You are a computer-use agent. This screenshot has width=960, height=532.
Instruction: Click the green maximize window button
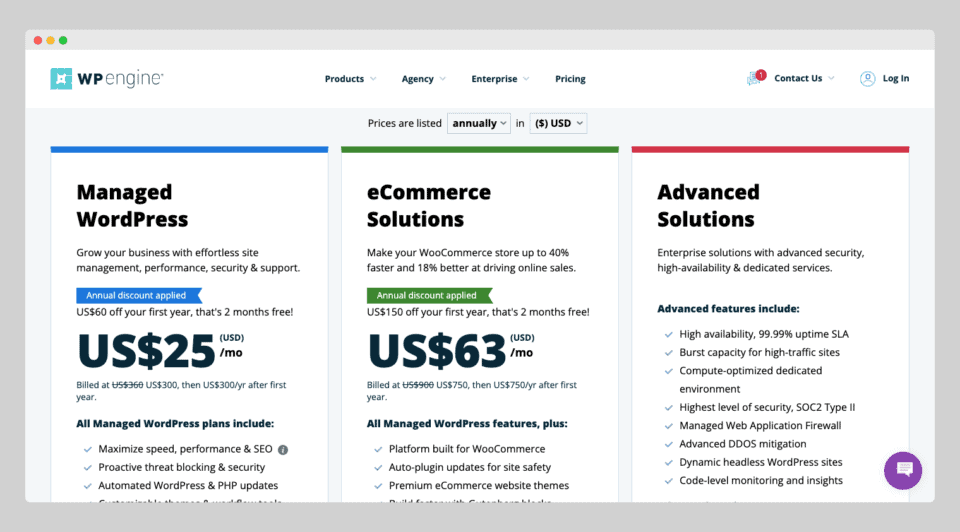click(x=63, y=40)
